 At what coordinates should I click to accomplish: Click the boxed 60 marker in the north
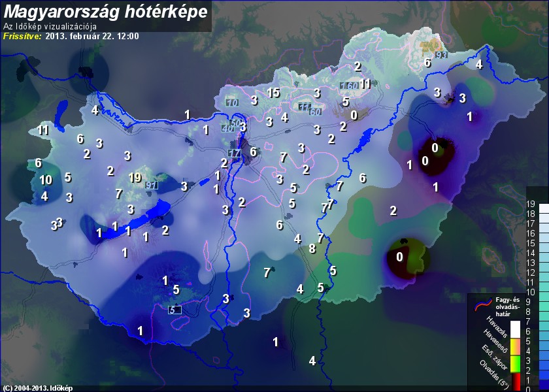click(x=315, y=112)
